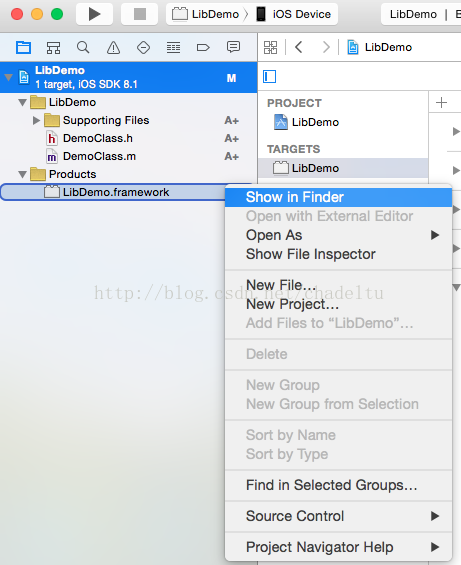Viewport: 461px width, 565px height.
Task: Collapse the LibDemo group folder
Action: tap(23, 102)
